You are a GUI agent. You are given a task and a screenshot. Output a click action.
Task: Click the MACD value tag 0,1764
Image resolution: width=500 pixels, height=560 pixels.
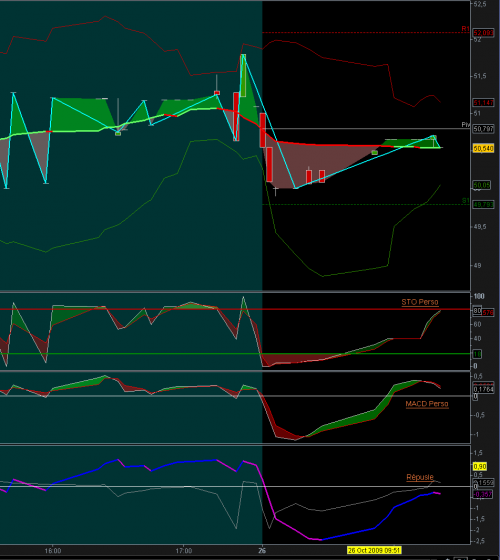point(484,389)
